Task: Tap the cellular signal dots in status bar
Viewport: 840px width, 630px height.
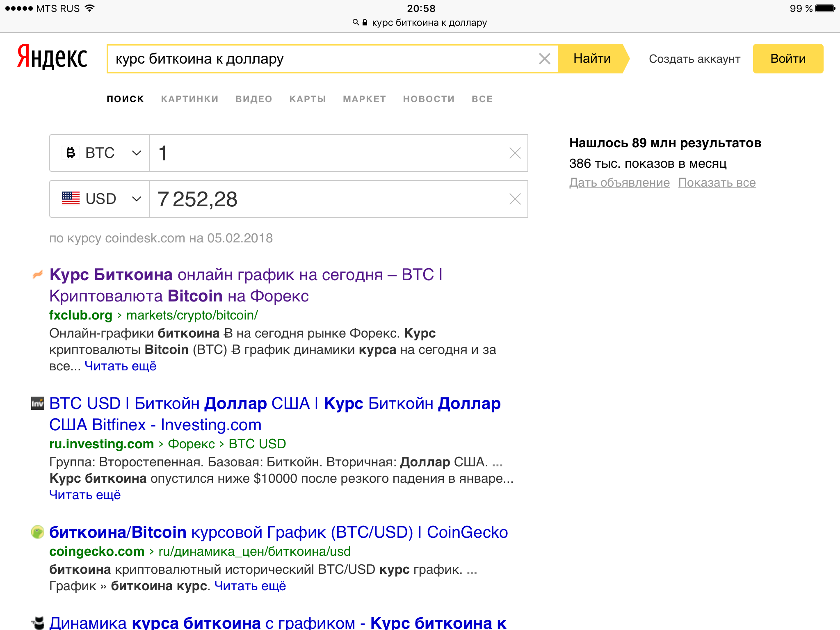Action: [x=19, y=8]
